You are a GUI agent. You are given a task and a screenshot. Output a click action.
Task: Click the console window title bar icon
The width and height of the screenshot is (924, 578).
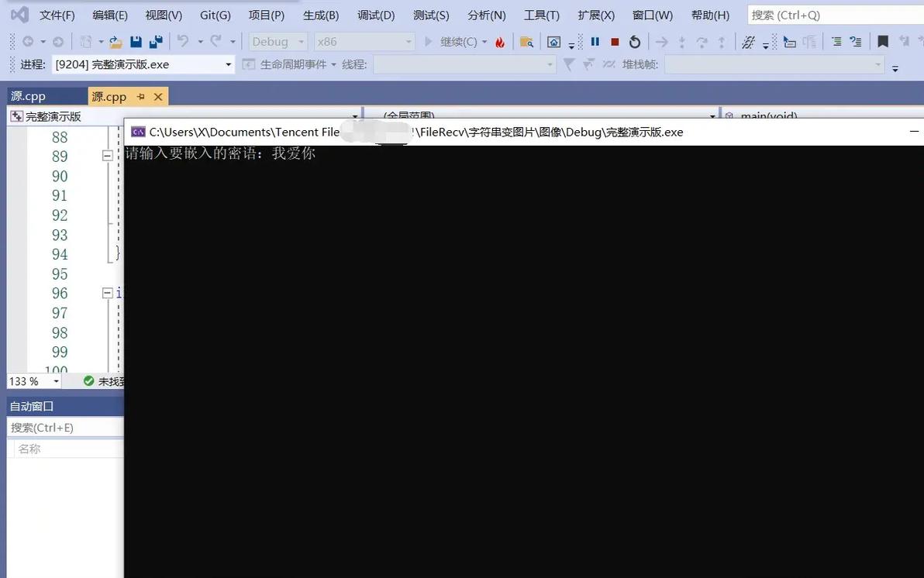point(138,132)
